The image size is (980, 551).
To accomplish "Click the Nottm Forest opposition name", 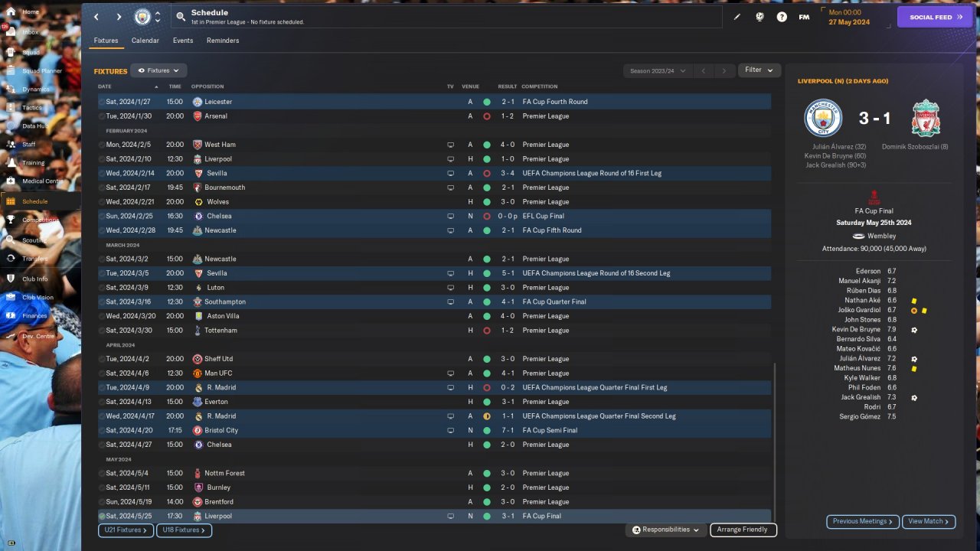I will 224,473.
